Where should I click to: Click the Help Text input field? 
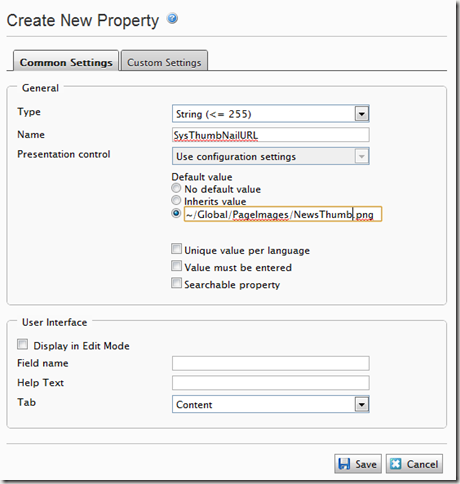tap(271, 383)
